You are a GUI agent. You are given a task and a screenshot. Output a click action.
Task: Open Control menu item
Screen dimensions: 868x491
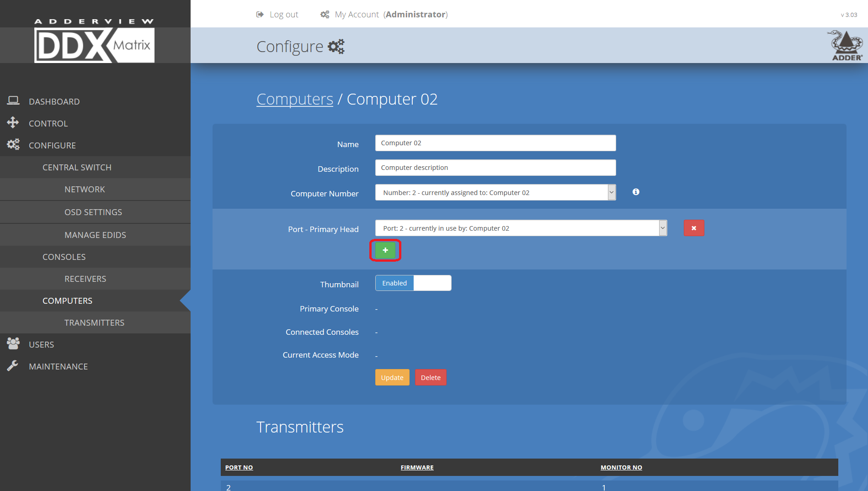tap(48, 123)
